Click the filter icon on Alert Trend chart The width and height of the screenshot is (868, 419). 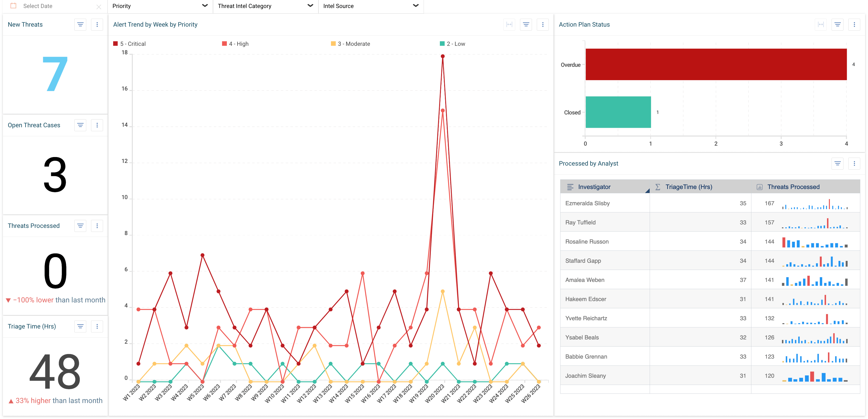pos(526,24)
